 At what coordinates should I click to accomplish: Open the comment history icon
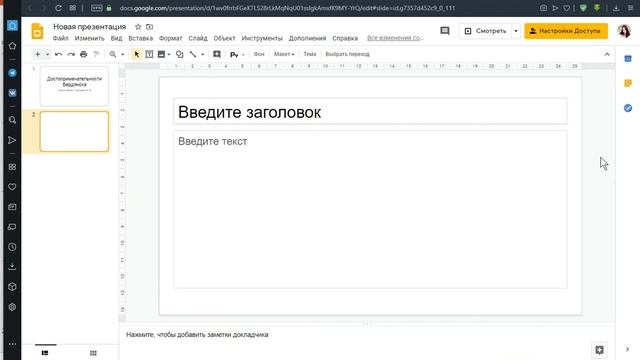pyautogui.click(x=445, y=31)
